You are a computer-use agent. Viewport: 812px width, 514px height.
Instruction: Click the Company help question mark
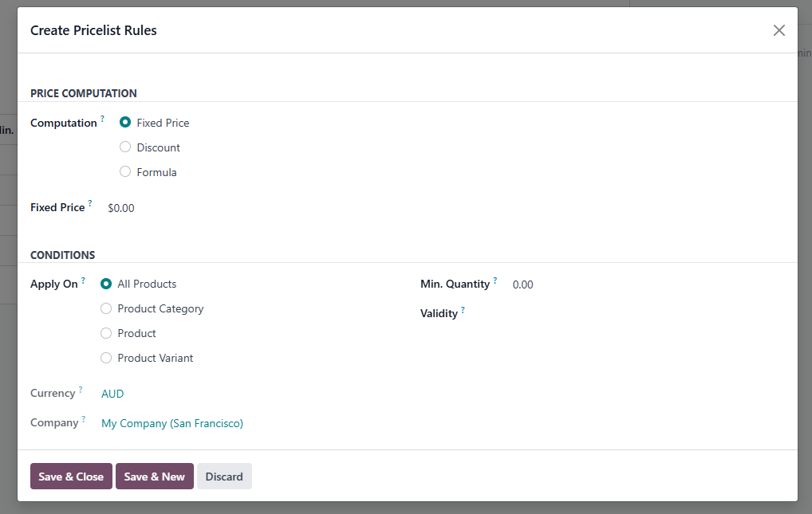click(x=84, y=419)
